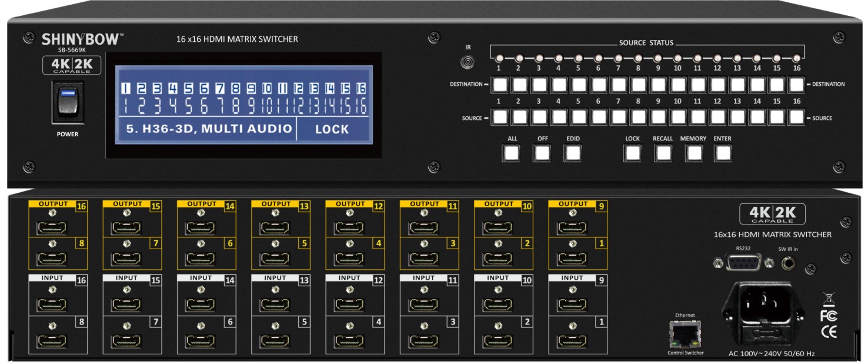The image size is (868, 362).
Task: Click SOURCE STATUS LED 1
Action: 499,58
